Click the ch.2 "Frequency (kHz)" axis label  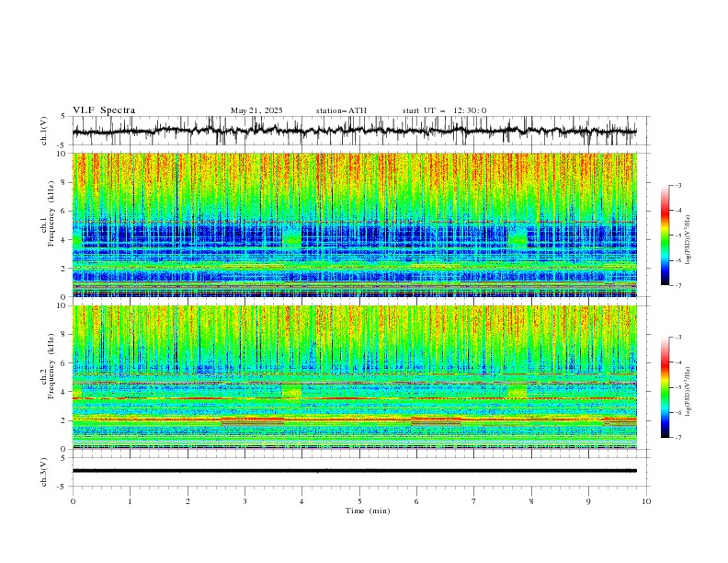[x=51, y=366]
